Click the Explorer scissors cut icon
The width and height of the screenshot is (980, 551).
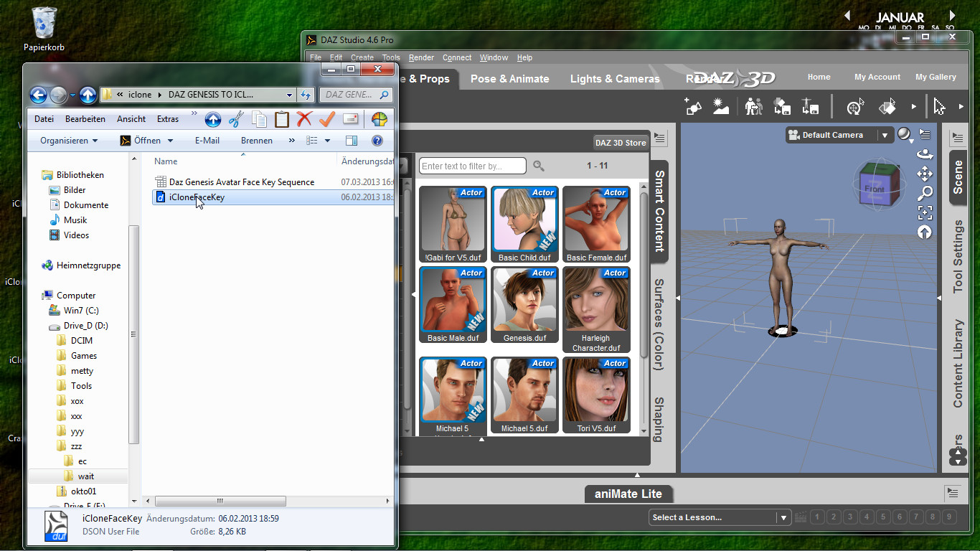[x=236, y=119]
